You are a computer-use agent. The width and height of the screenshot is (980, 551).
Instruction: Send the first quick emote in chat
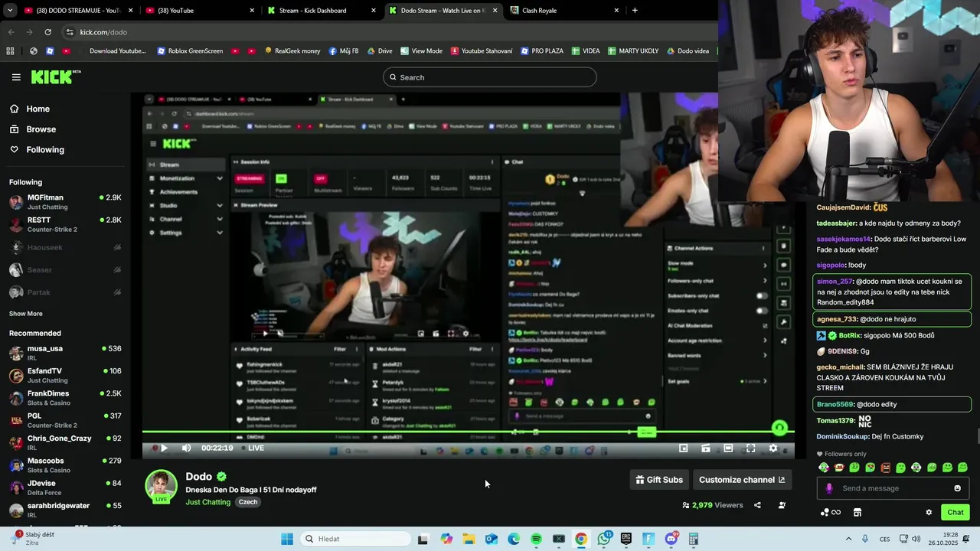point(824,468)
